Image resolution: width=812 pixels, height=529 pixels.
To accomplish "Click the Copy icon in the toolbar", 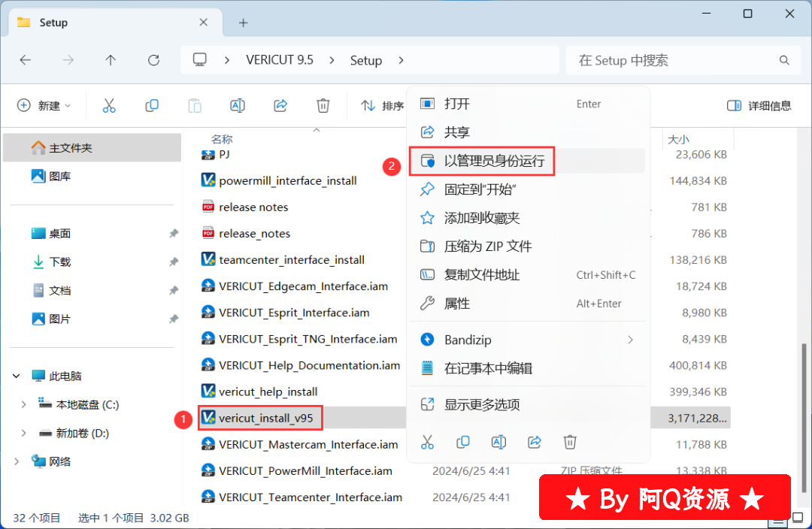I will 152,106.
